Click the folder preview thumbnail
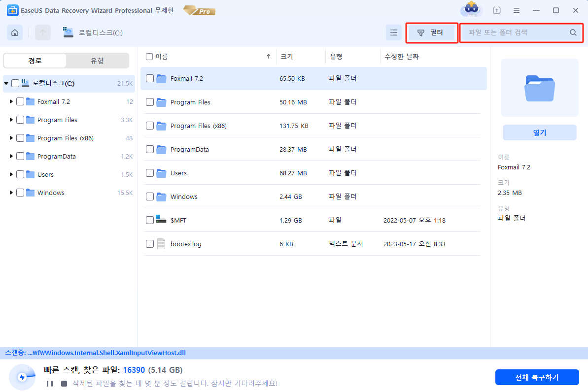Viewport: 588px width, 392px height. (x=539, y=88)
